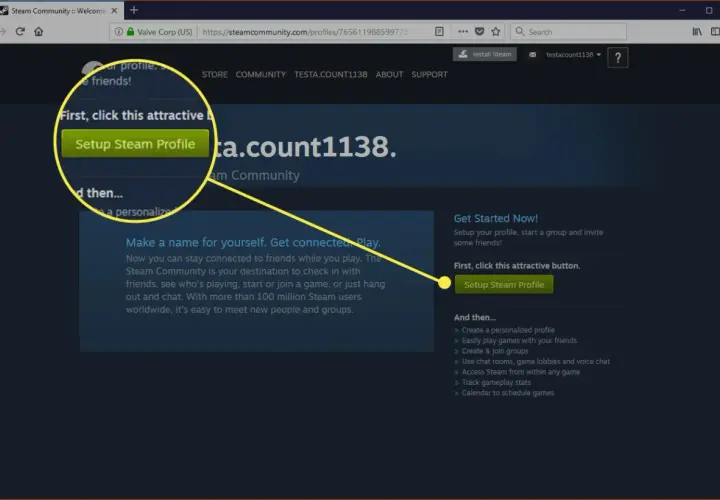Click 'Calendar to schedule games' list item
The image size is (720, 500).
507,393
